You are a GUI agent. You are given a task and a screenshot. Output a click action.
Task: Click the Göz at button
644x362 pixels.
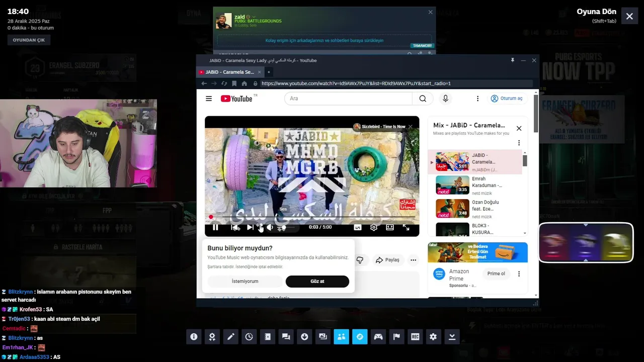click(x=317, y=281)
